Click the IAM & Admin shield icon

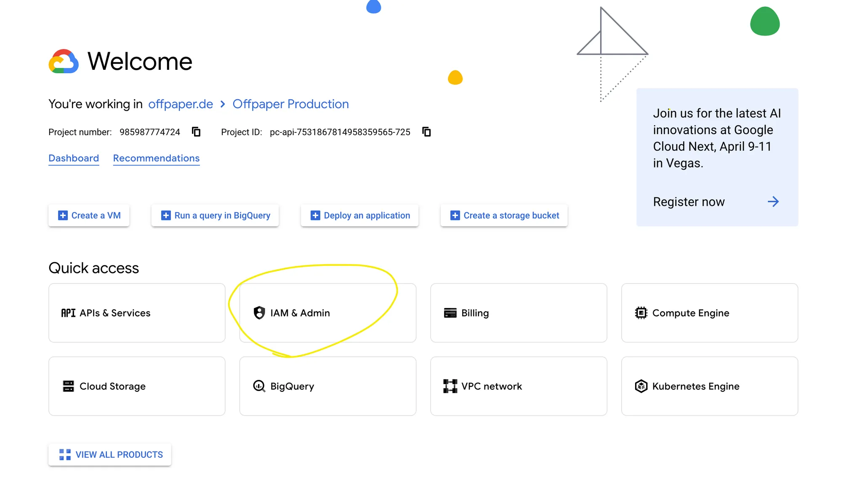point(259,313)
